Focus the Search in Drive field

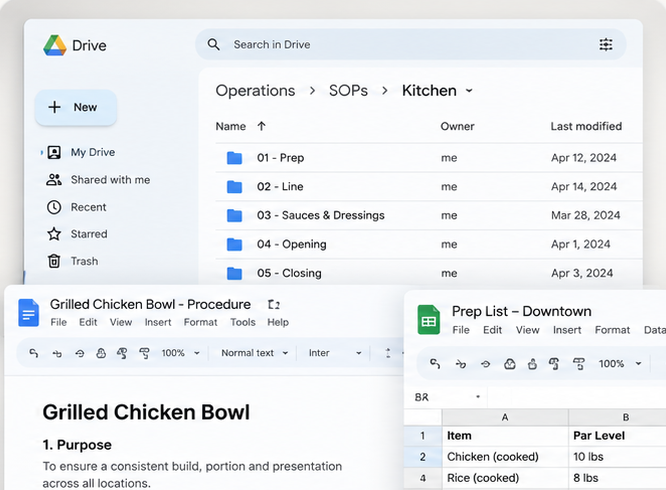click(410, 44)
